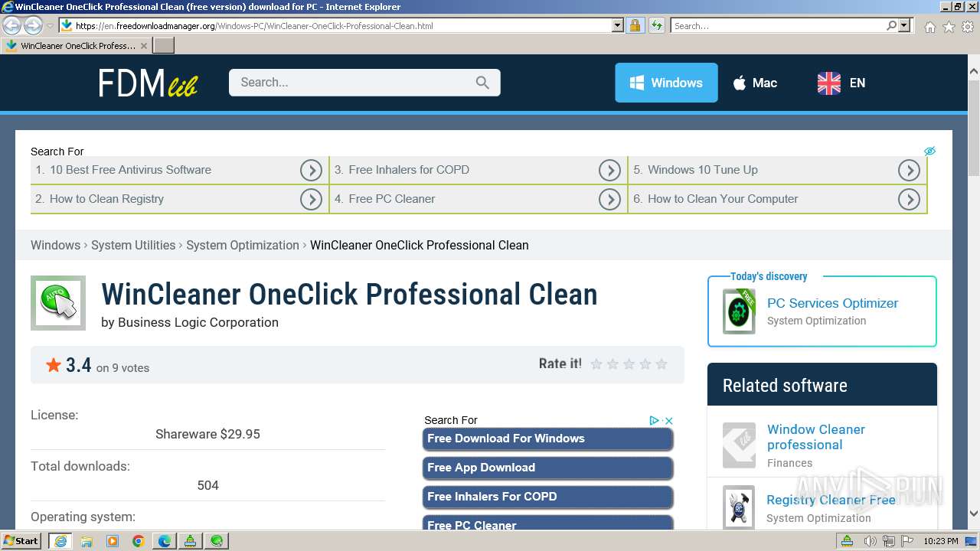Viewport: 980px width, 551px height.
Task: Close the small ad with the X icon
Action: (668, 420)
